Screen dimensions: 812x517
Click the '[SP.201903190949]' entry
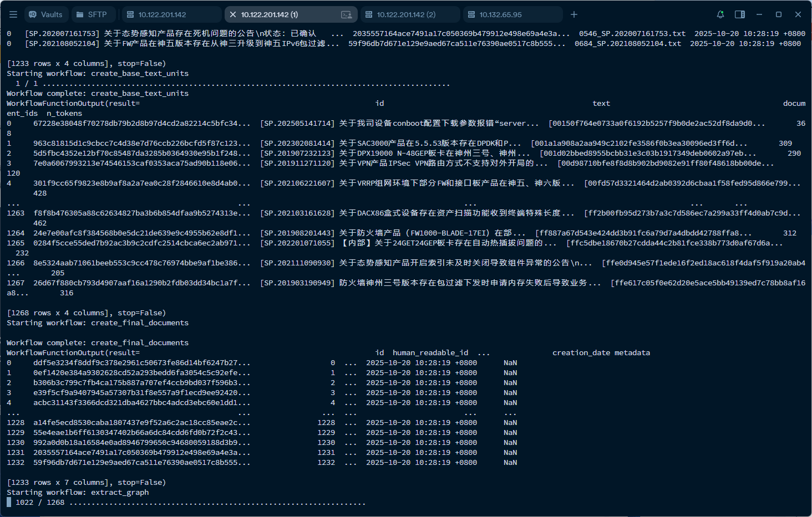click(x=297, y=283)
